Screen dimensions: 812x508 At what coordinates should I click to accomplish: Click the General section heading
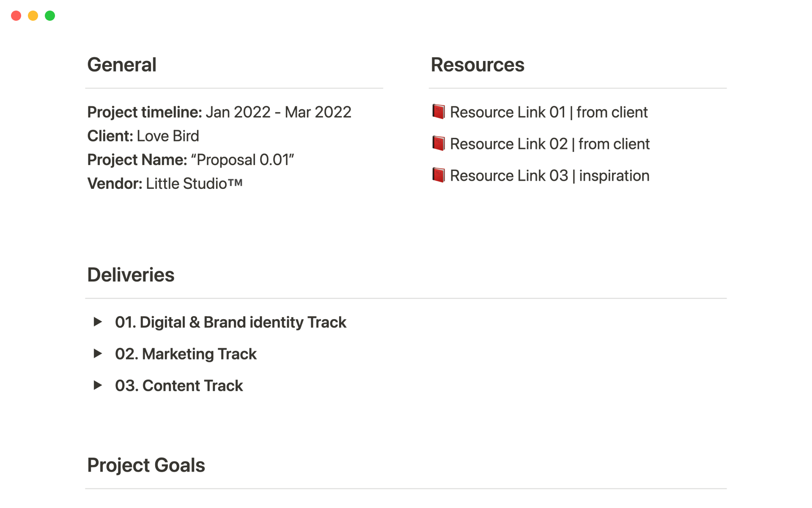(x=122, y=65)
